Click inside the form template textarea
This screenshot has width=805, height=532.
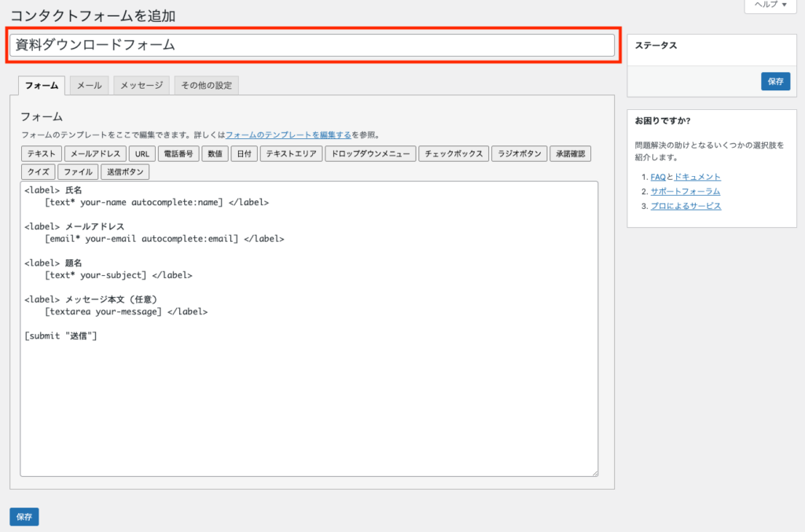(308, 393)
